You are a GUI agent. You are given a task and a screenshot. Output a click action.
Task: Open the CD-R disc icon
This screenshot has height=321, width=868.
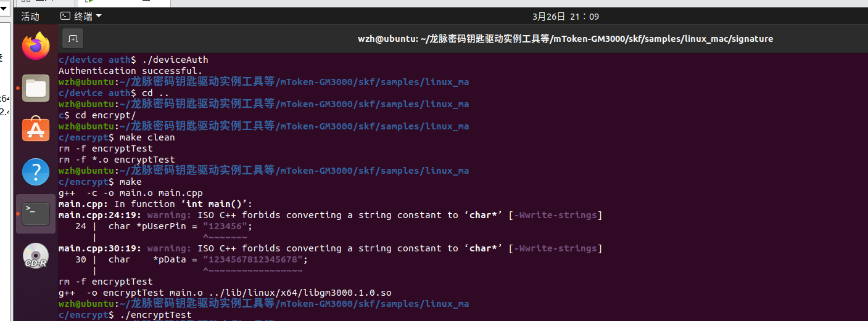pyautogui.click(x=35, y=256)
